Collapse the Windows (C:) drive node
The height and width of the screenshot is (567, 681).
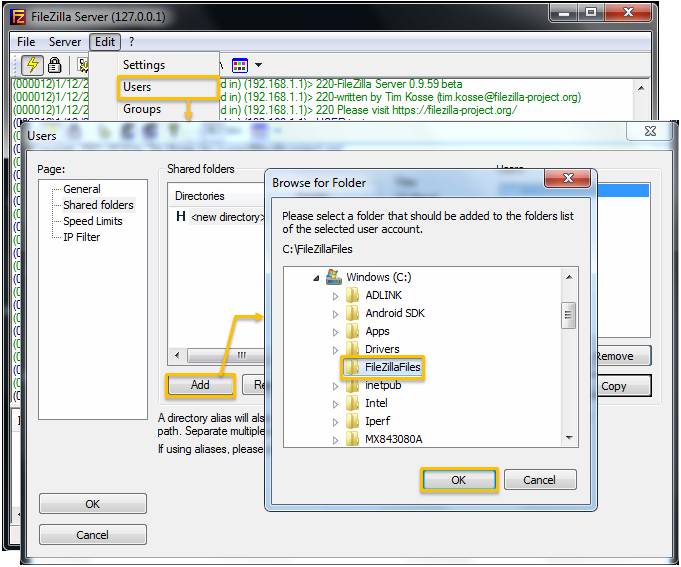click(x=316, y=278)
